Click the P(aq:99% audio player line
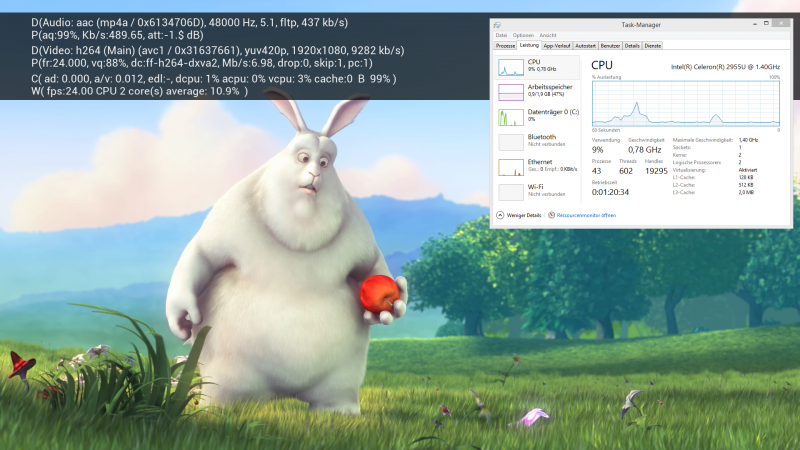The width and height of the screenshot is (800, 450). (x=117, y=35)
